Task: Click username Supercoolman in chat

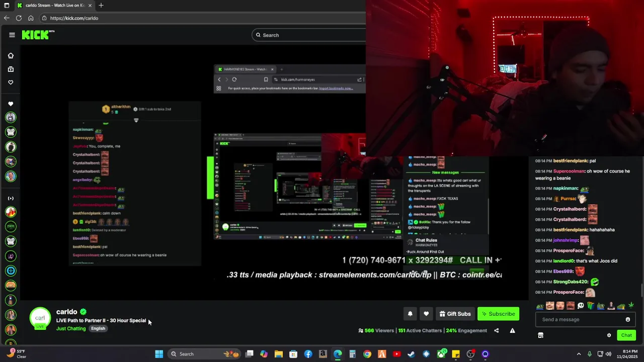Action: click(x=569, y=171)
